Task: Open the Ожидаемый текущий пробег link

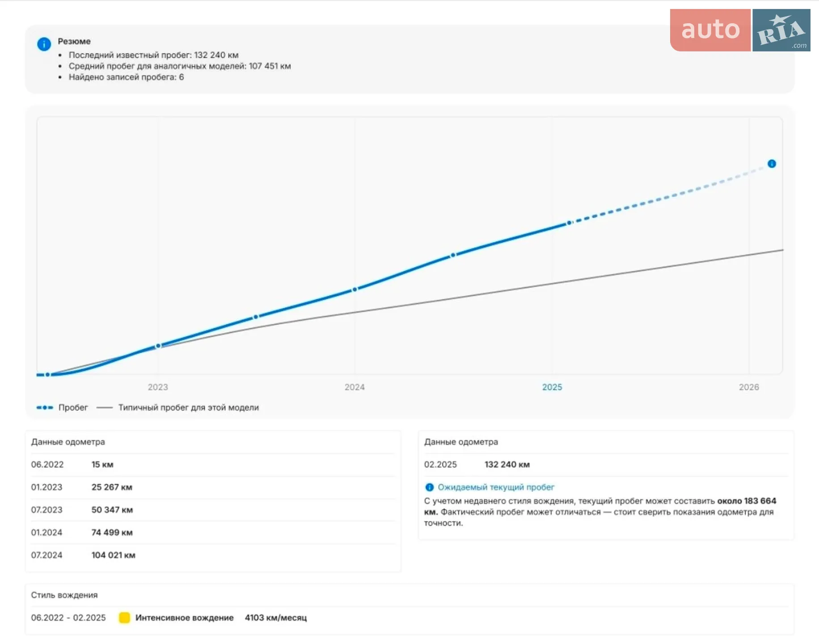Action: click(x=496, y=487)
